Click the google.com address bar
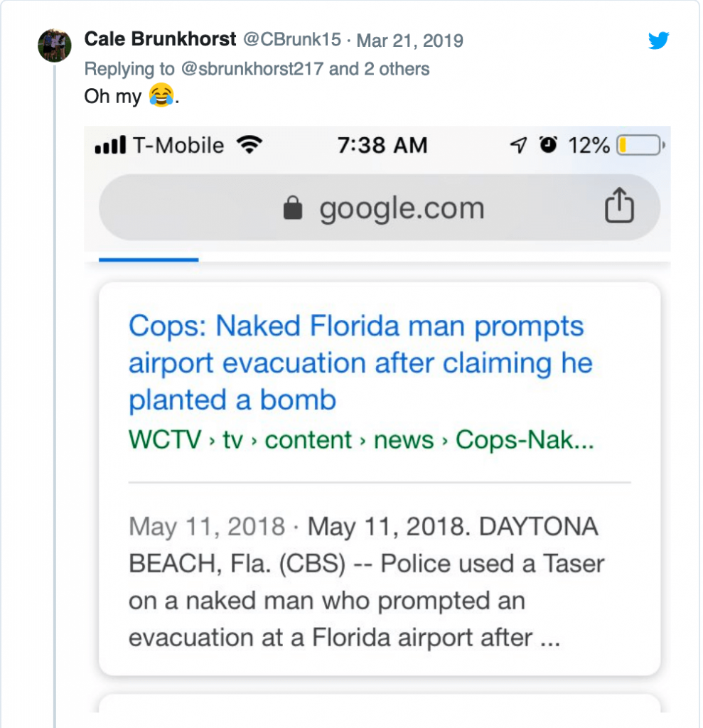The height and width of the screenshot is (728, 703). [x=402, y=208]
